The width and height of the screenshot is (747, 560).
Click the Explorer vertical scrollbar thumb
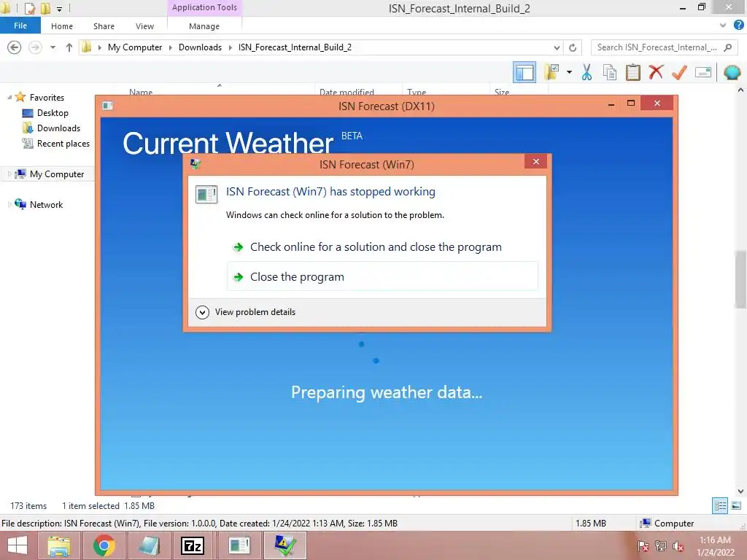point(740,279)
